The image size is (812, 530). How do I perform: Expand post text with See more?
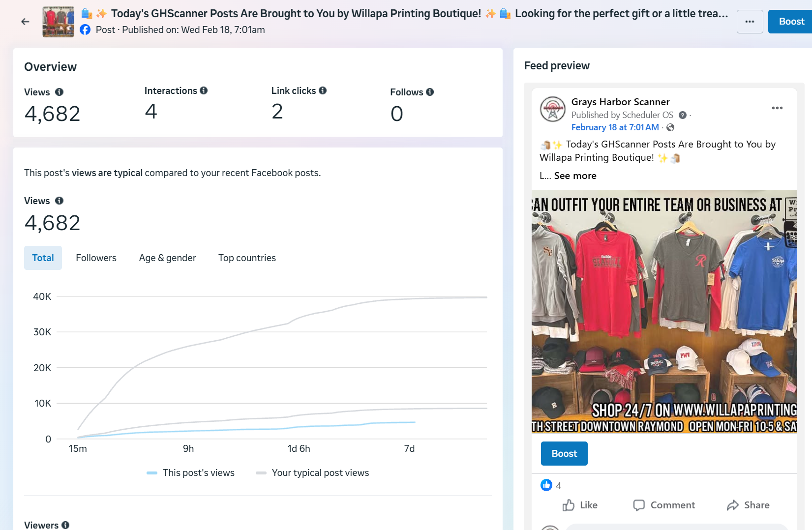[575, 176]
